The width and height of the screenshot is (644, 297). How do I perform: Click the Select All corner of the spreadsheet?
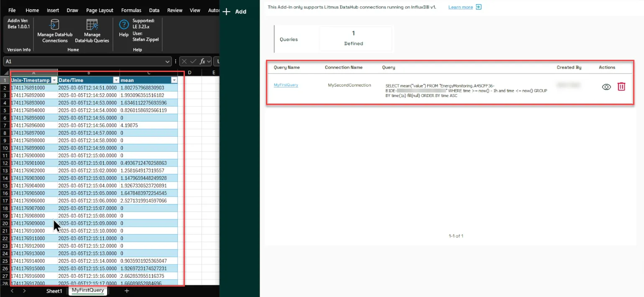click(x=5, y=73)
